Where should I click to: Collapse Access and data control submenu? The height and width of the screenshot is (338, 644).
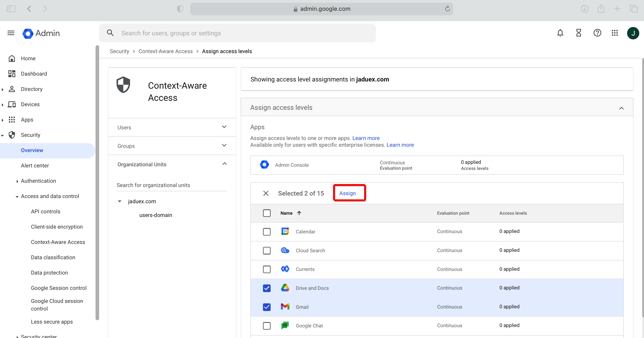click(17, 196)
